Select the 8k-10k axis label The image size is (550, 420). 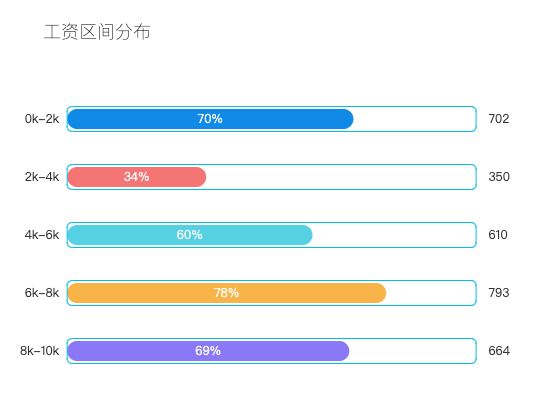coord(39,350)
